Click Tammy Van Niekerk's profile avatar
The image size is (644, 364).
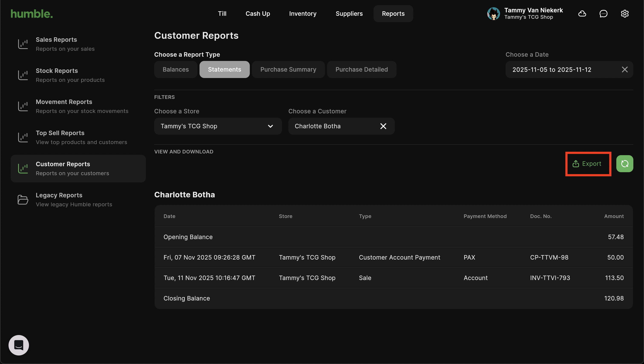(x=493, y=13)
